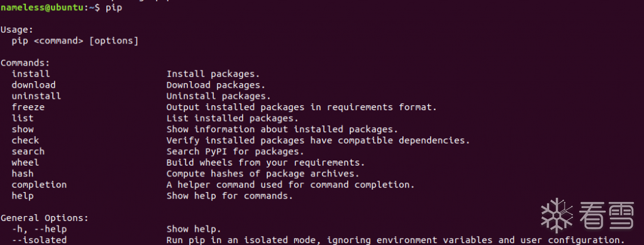Viewport: 644px width, 245px height.
Task: Click the 'General Options:' heading
Action: (45, 219)
